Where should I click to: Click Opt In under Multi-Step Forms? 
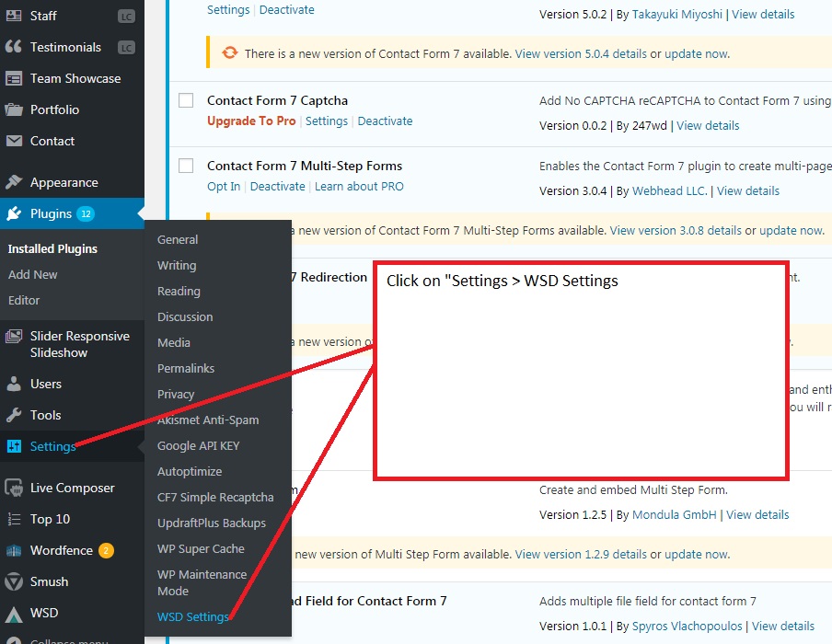coord(224,187)
